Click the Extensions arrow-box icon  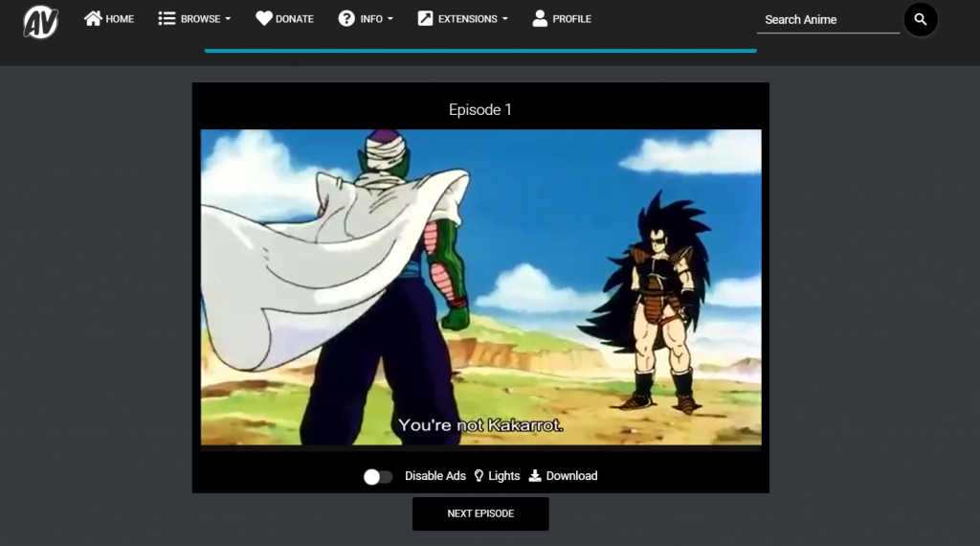425,19
